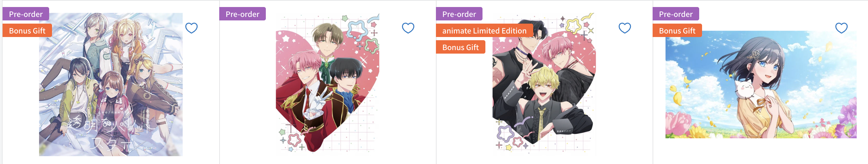
Task: Open the red-uniform trio heart cover thumbnail
Action: (327, 84)
